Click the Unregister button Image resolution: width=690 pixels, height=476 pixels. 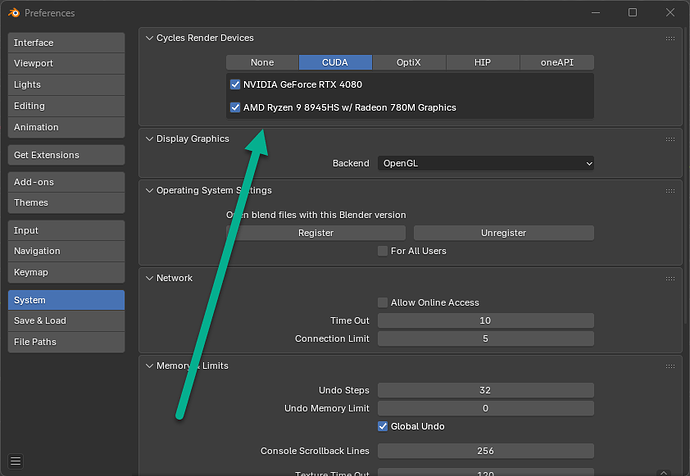coord(504,233)
